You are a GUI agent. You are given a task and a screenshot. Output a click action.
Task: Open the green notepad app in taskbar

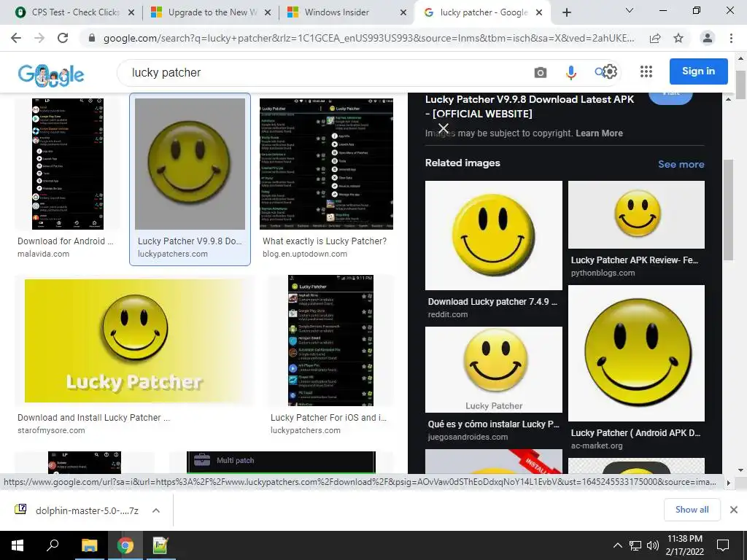coord(160,545)
